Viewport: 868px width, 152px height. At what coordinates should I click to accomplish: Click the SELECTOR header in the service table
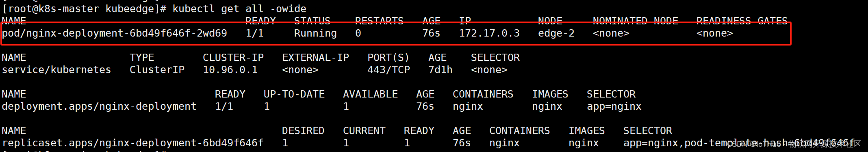pos(495,58)
